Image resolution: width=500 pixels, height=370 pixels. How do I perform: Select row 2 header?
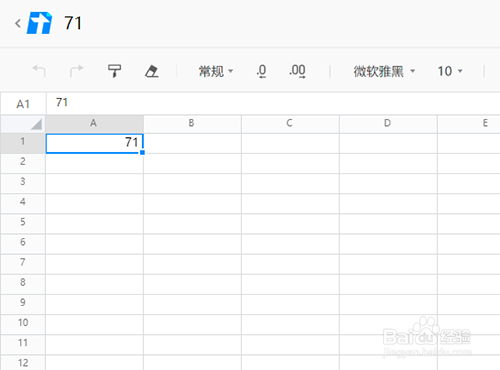(23, 163)
